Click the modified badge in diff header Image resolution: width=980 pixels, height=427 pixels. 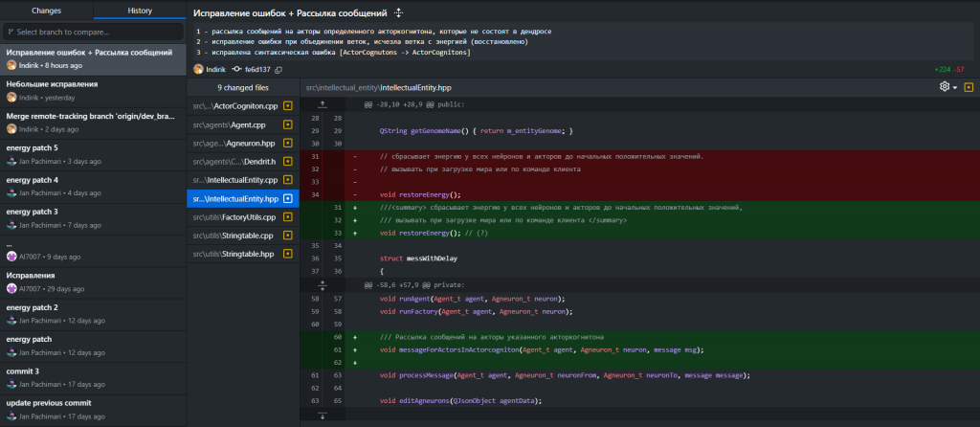pos(969,87)
